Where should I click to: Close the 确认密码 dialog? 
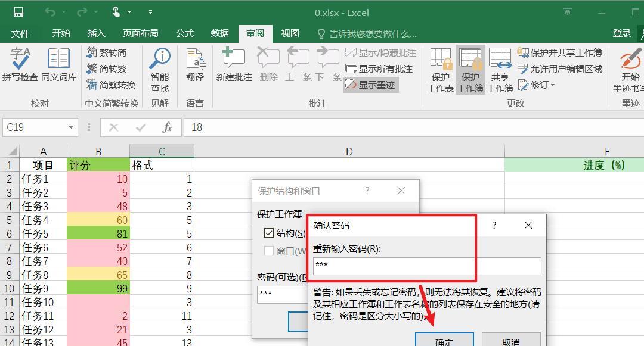(x=528, y=225)
